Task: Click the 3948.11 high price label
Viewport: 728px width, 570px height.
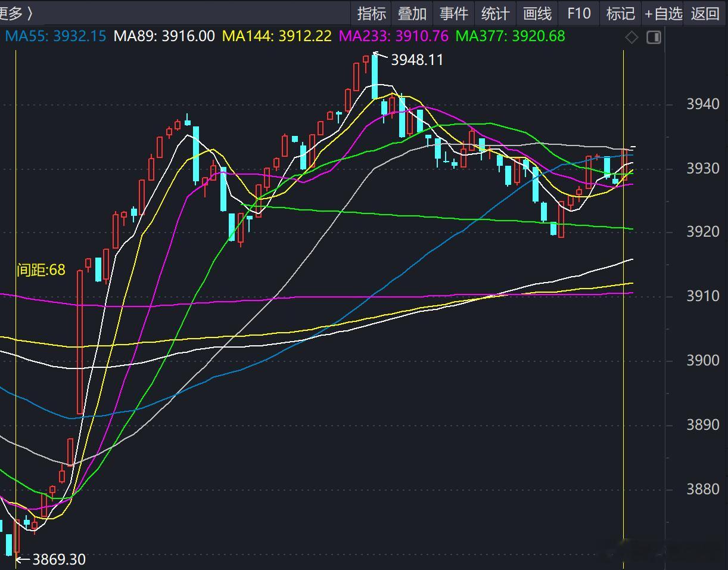Action: 417,60
